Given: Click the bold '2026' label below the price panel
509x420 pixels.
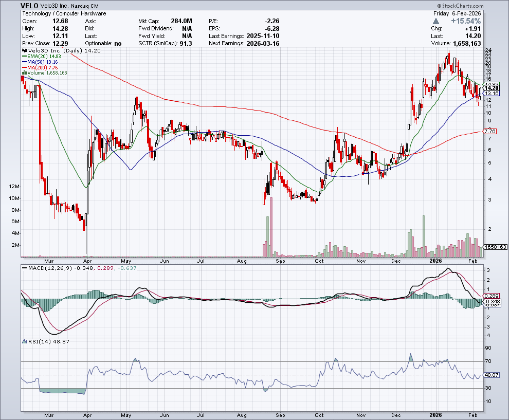Looking at the screenshot, I should point(435,261).
